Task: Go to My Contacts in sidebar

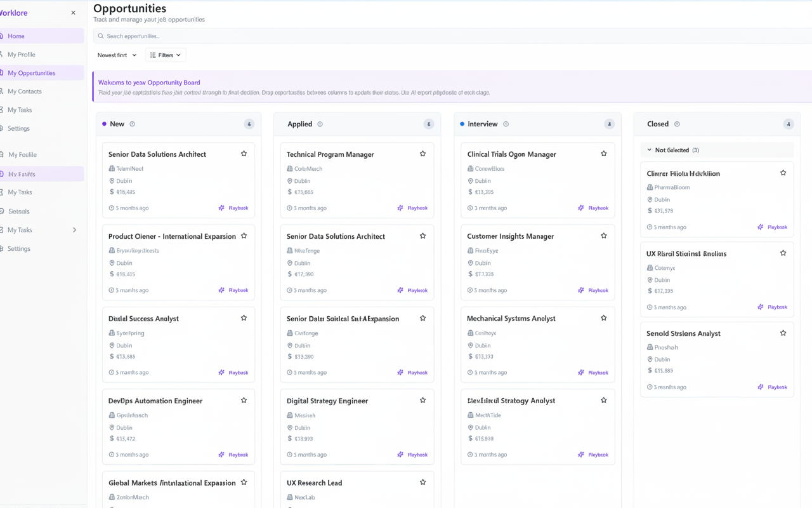Action: coord(25,91)
